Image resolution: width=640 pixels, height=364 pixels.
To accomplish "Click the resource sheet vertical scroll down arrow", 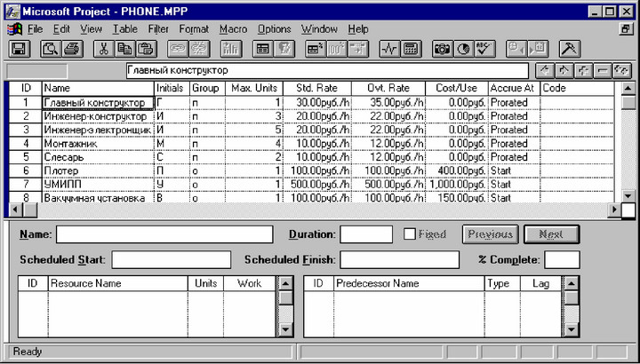I will tap(628, 196).
